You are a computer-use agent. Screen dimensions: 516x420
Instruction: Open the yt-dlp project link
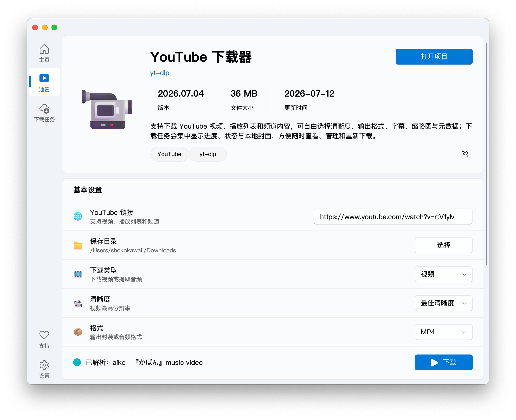[x=160, y=73]
